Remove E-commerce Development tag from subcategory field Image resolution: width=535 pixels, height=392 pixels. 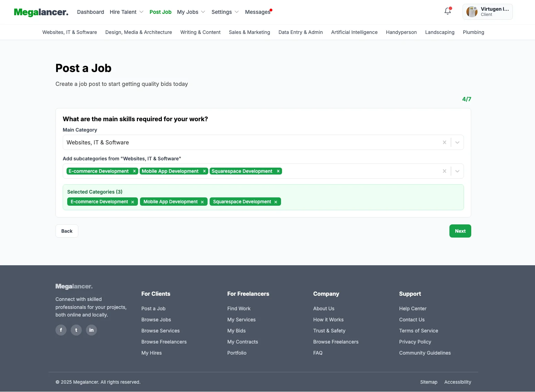[134, 171]
